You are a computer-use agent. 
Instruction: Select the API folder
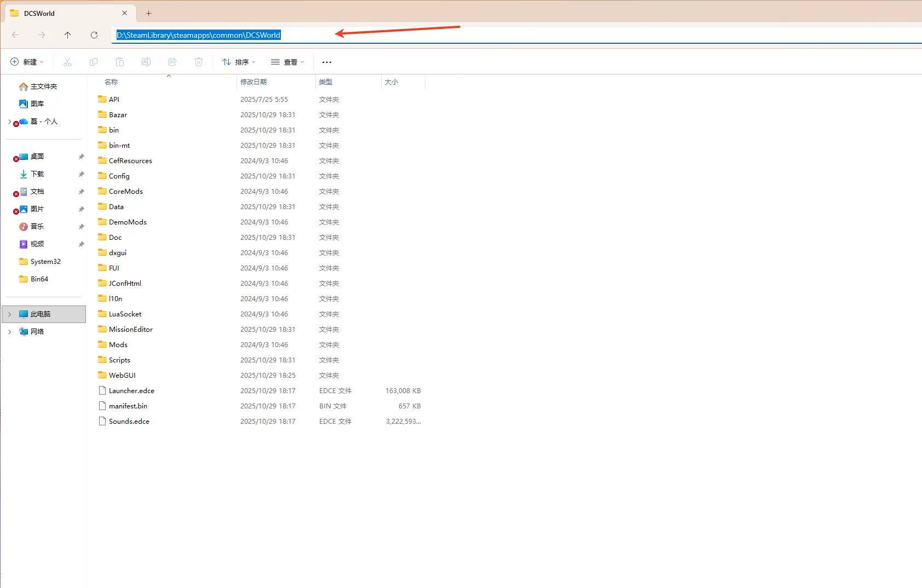(x=114, y=100)
